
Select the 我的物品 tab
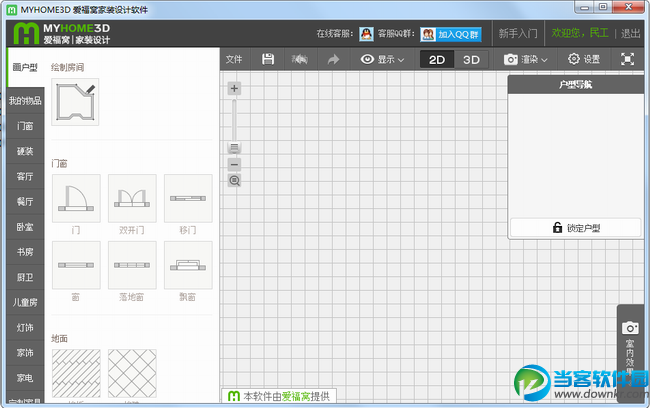click(25, 100)
